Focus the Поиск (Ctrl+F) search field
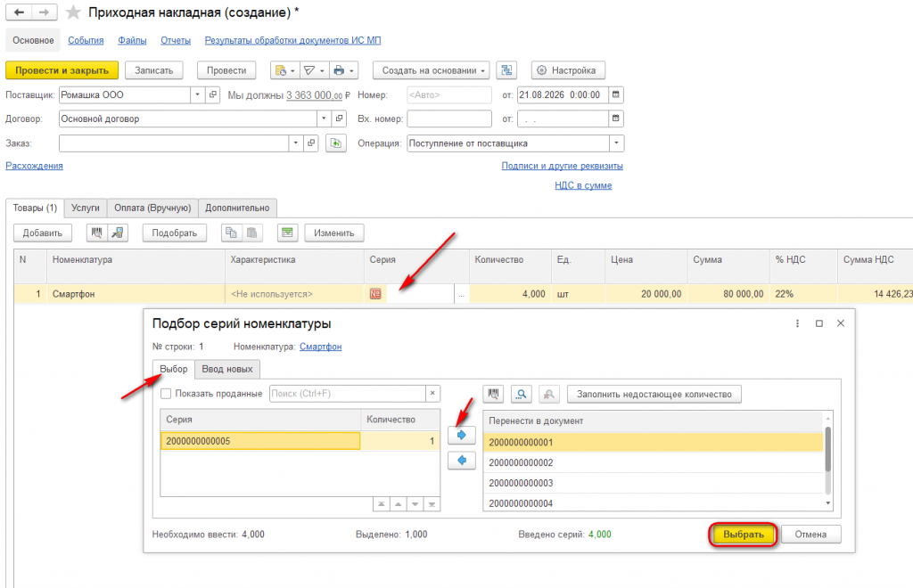This screenshot has height=588, width=913. [x=348, y=394]
